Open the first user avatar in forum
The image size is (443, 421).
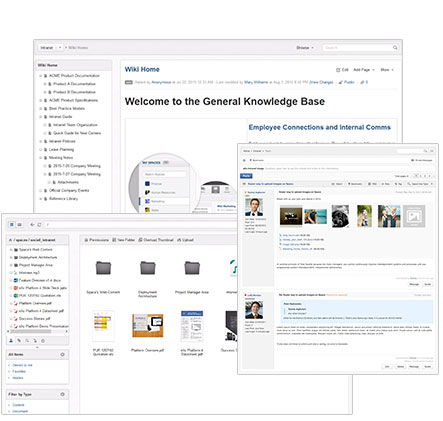tap(254, 207)
